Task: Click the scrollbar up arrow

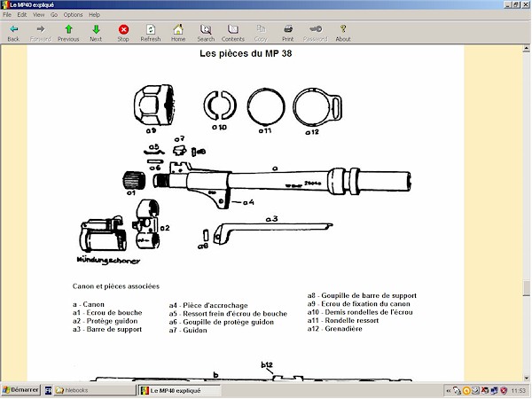Action: (x=527, y=49)
